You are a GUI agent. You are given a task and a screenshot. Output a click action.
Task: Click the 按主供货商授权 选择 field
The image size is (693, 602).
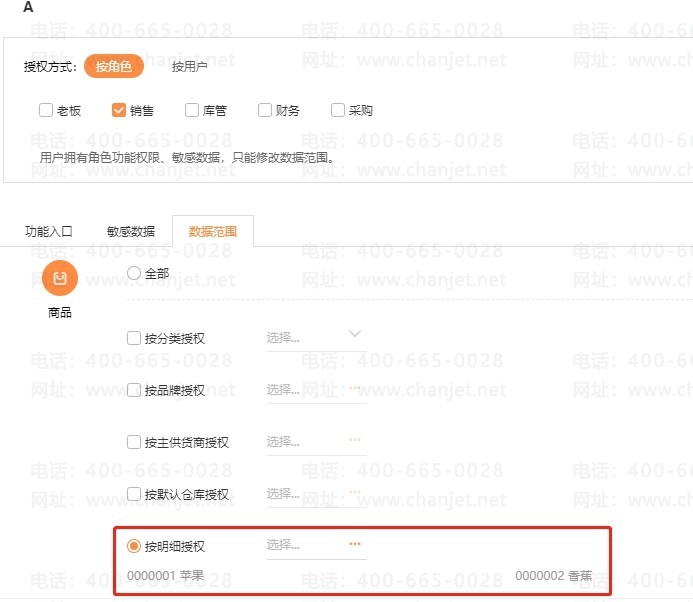(x=316, y=442)
